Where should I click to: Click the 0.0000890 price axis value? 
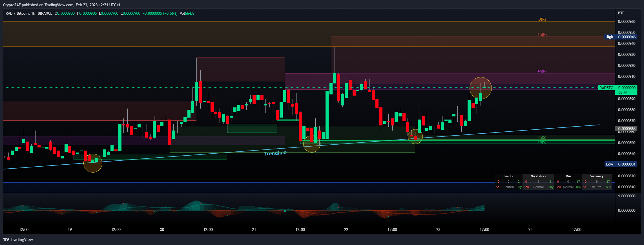click(x=626, y=99)
